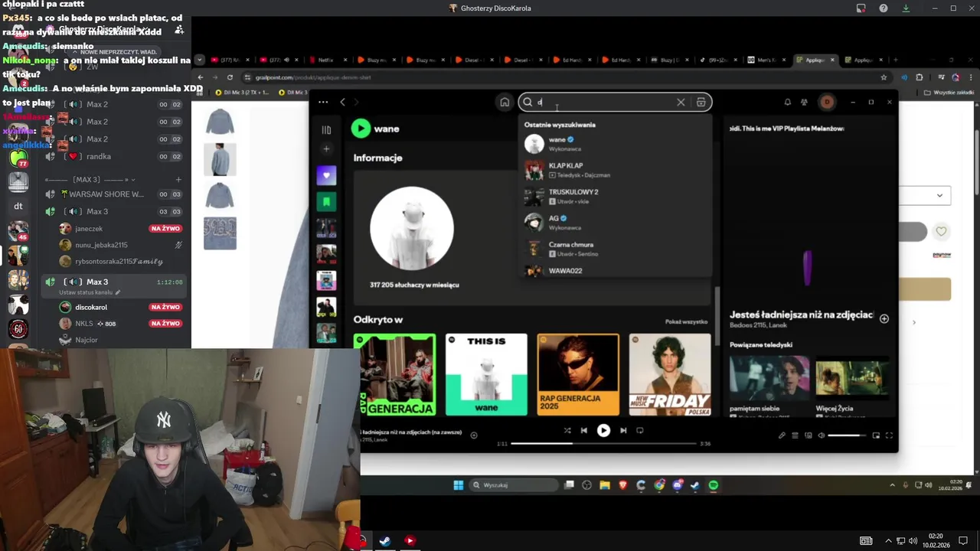Click Spotify icon in inner taskbar
980x551 pixels.
[714, 485]
